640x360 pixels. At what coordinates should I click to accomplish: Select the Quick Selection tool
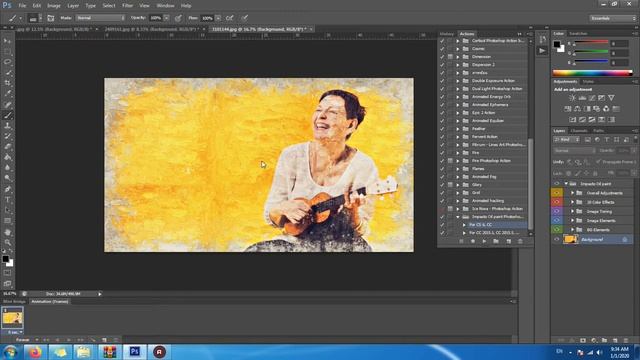(7, 73)
